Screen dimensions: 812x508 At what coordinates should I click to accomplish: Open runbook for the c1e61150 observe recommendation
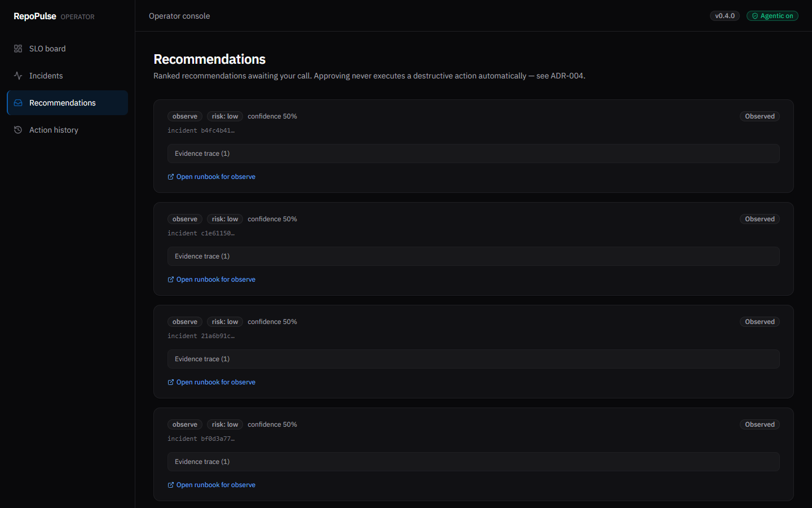215,279
